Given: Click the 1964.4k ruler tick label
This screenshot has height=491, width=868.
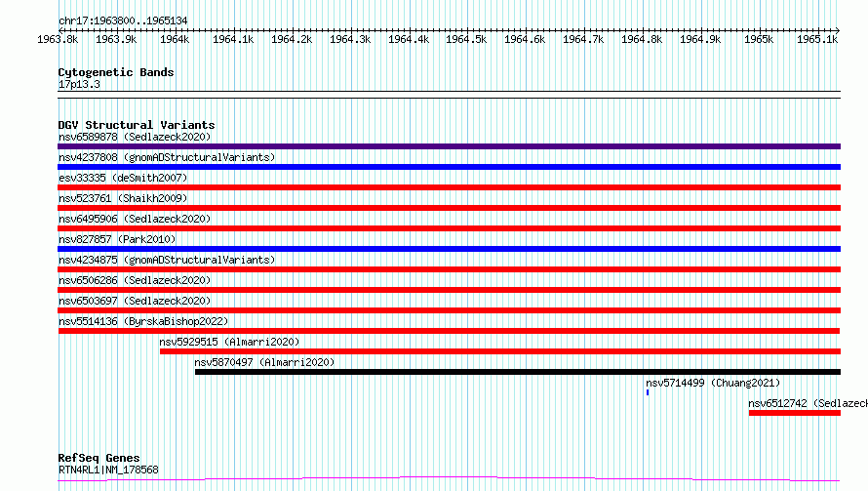Looking at the screenshot, I should coord(409,39).
